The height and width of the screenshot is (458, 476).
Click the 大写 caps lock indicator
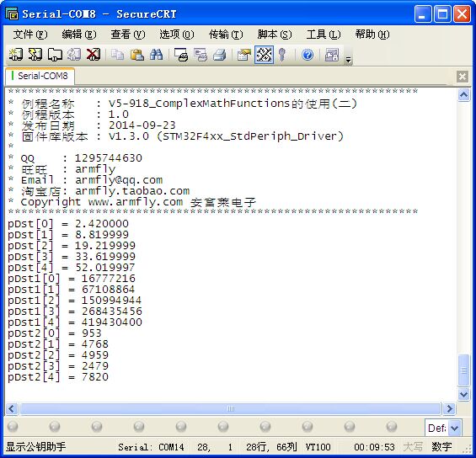click(x=413, y=447)
